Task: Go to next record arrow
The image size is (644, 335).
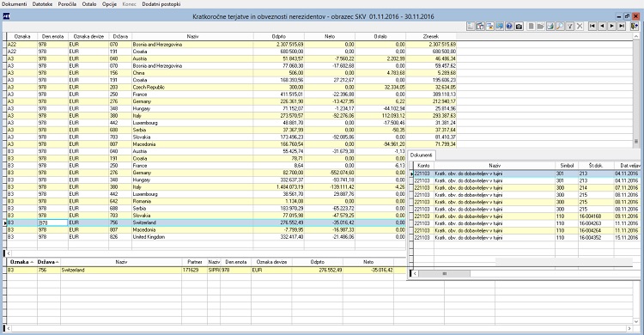Action: point(612,26)
